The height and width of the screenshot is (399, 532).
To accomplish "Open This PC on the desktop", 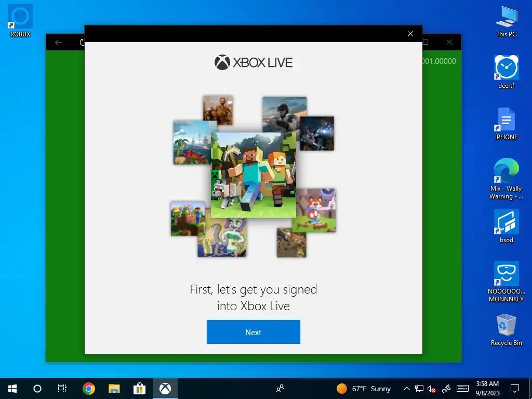I will (506, 21).
